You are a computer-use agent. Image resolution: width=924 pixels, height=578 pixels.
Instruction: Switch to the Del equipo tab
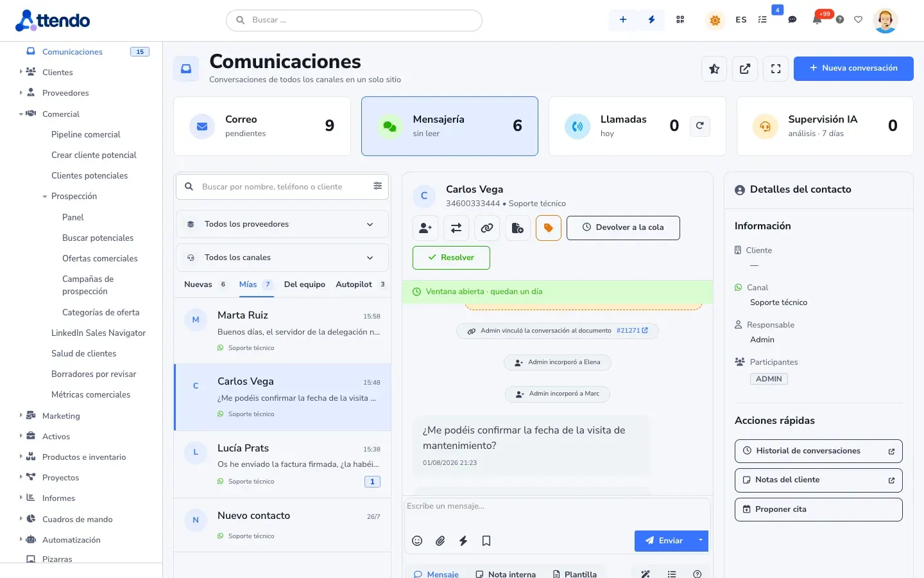(305, 285)
